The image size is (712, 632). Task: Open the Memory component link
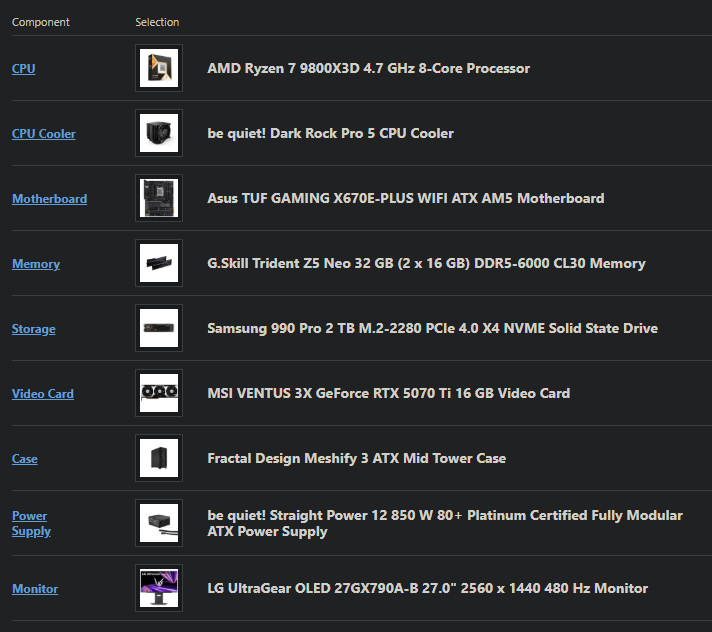pyautogui.click(x=36, y=264)
